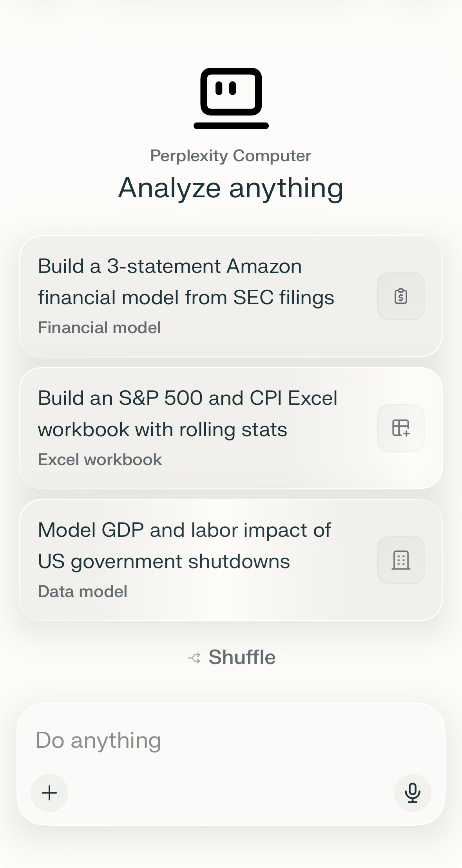Open the GDP and labor impact suggestion

click(184, 546)
